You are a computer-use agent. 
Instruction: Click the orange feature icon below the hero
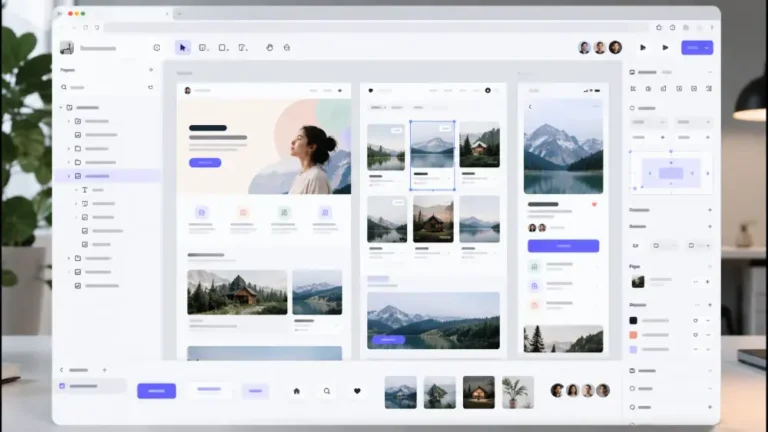243,212
